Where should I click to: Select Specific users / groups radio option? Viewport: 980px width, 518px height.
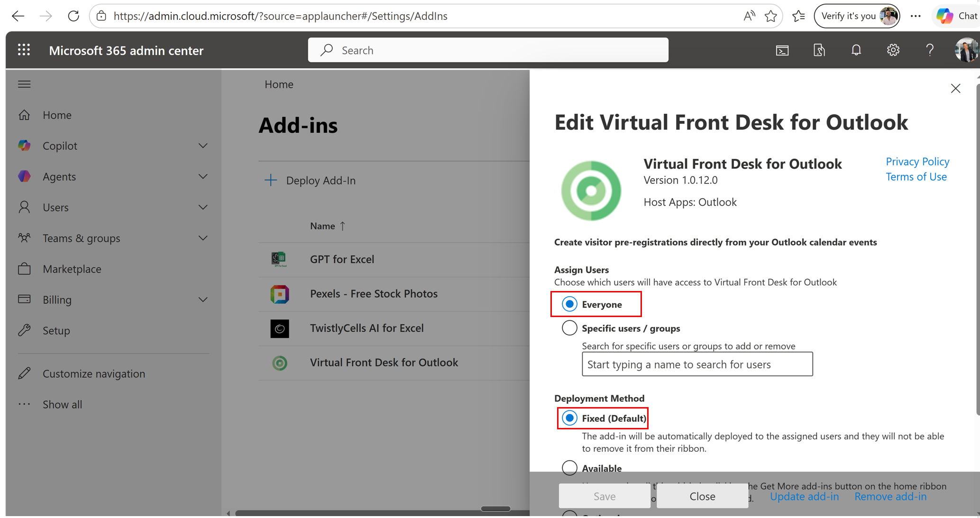point(569,328)
